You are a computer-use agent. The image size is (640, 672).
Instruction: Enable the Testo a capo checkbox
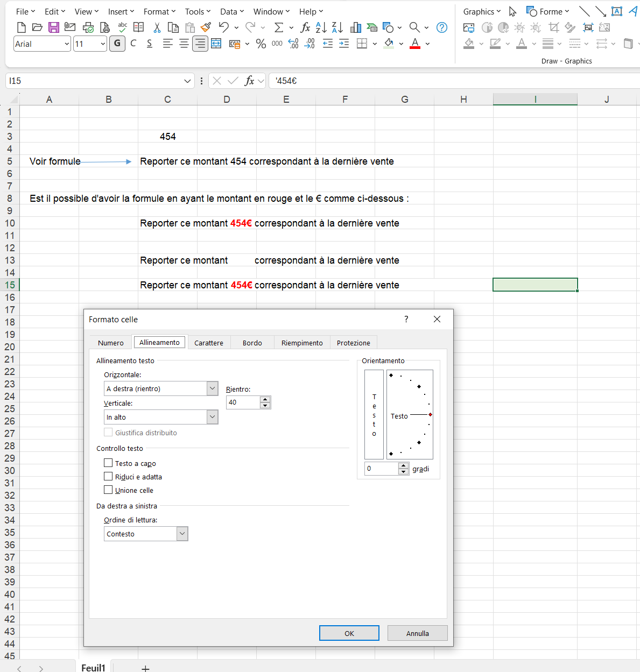(x=108, y=463)
